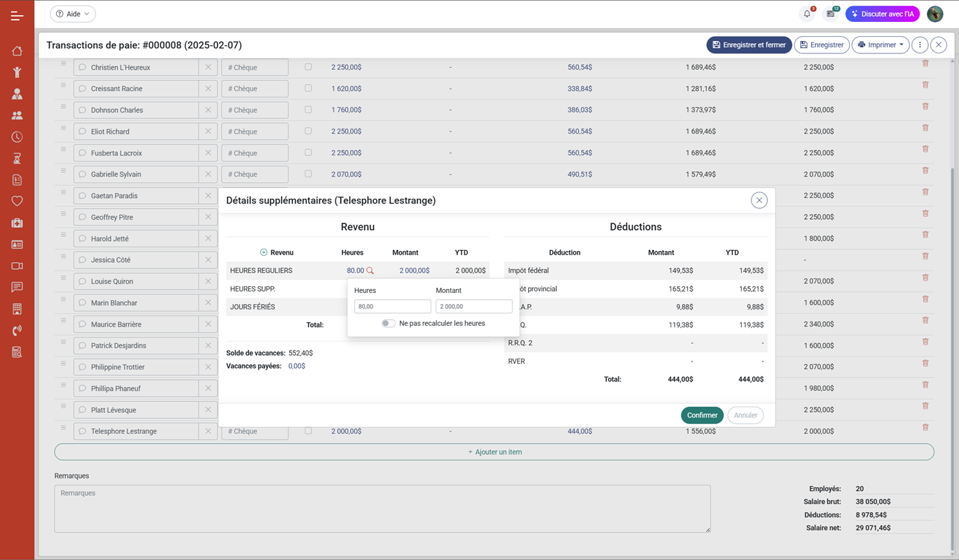Click the Remarques text area

coord(382,509)
